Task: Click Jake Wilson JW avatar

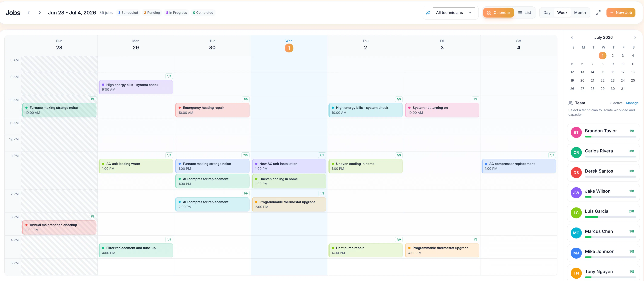Action: pos(576,193)
